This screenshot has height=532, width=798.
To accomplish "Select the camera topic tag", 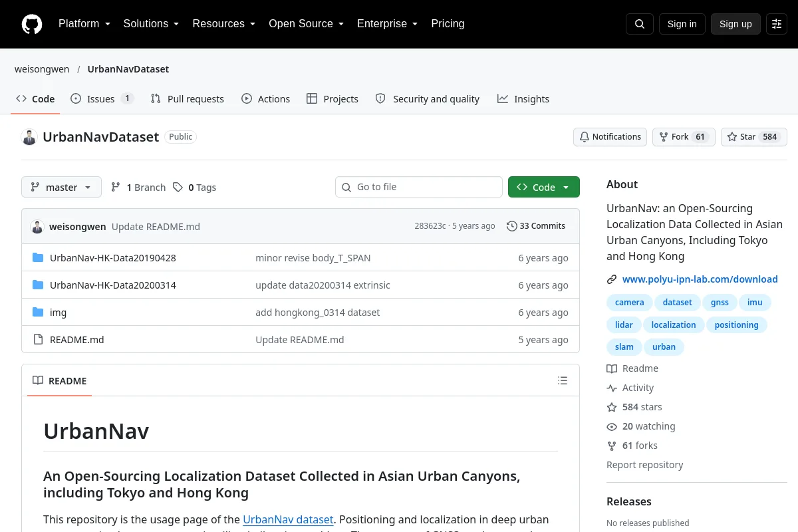I will pyautogui.click(x=629, y=303).
